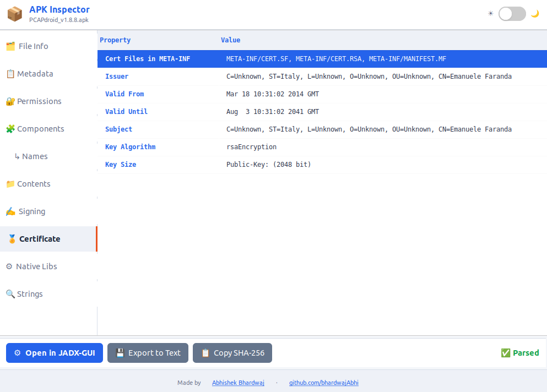Open the Signing section
547x392 pixels.
48,211
